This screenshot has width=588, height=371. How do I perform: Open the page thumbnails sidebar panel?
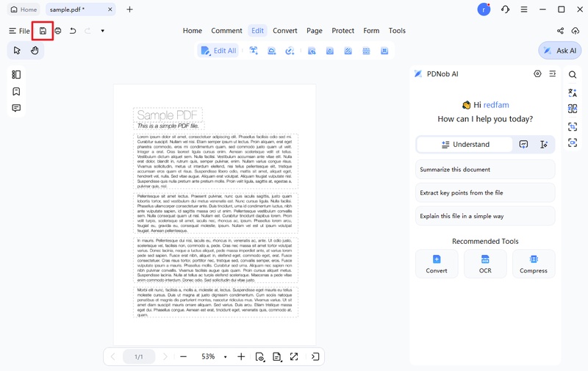[16, 75]
